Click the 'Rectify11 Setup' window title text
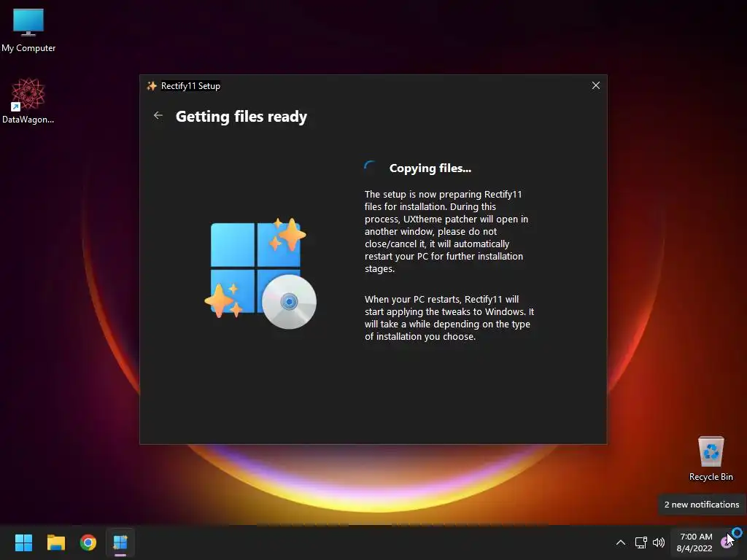 point(190,86)
